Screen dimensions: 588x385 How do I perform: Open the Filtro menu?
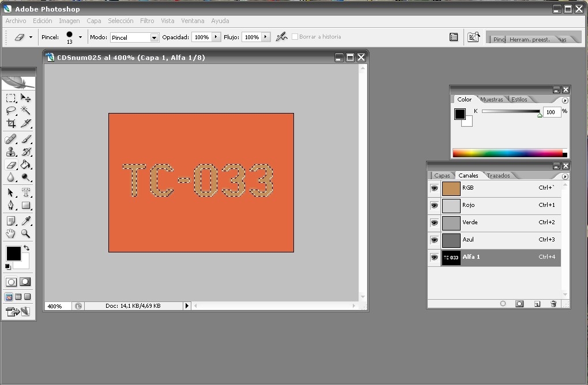[x=147, y=21]
